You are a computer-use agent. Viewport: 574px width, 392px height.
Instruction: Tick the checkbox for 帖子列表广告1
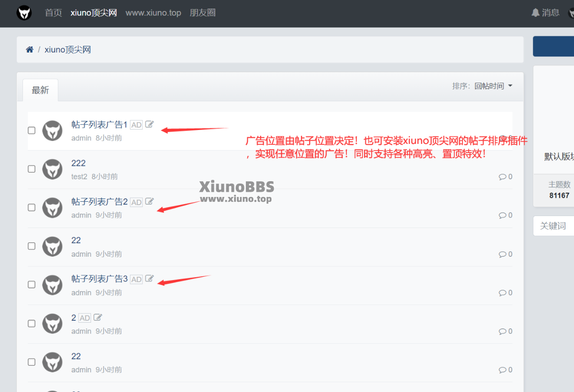[x=32, y=131]
